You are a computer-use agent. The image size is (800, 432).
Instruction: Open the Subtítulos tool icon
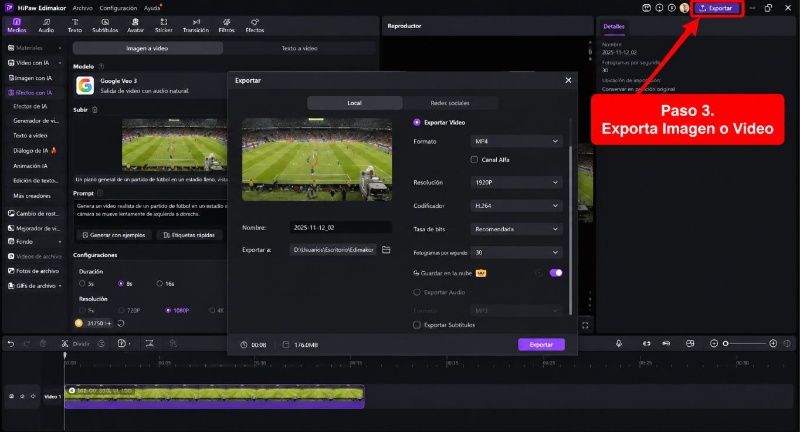[105, 26]
